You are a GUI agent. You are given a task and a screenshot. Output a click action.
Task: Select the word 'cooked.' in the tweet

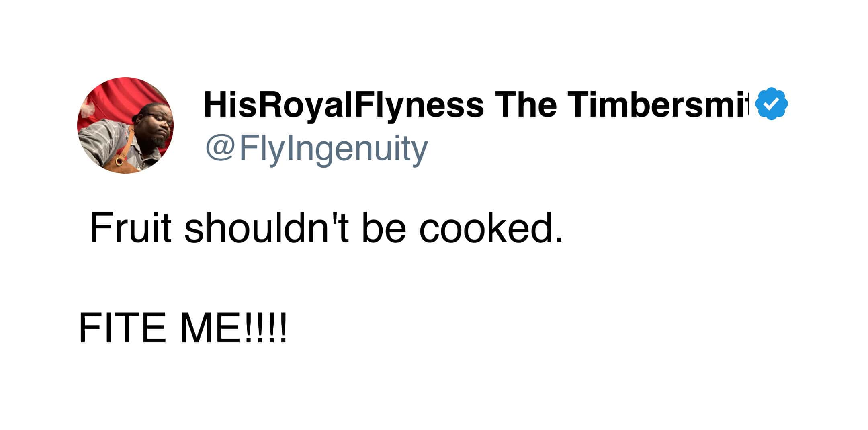pyautogui.click(x=491, y=228)
